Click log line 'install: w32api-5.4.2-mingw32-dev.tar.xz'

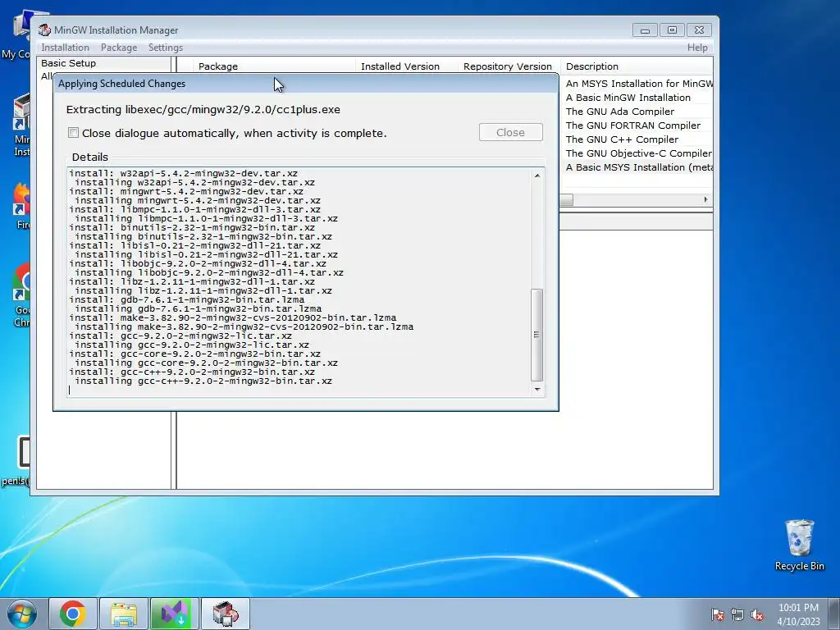coord(183,174)
